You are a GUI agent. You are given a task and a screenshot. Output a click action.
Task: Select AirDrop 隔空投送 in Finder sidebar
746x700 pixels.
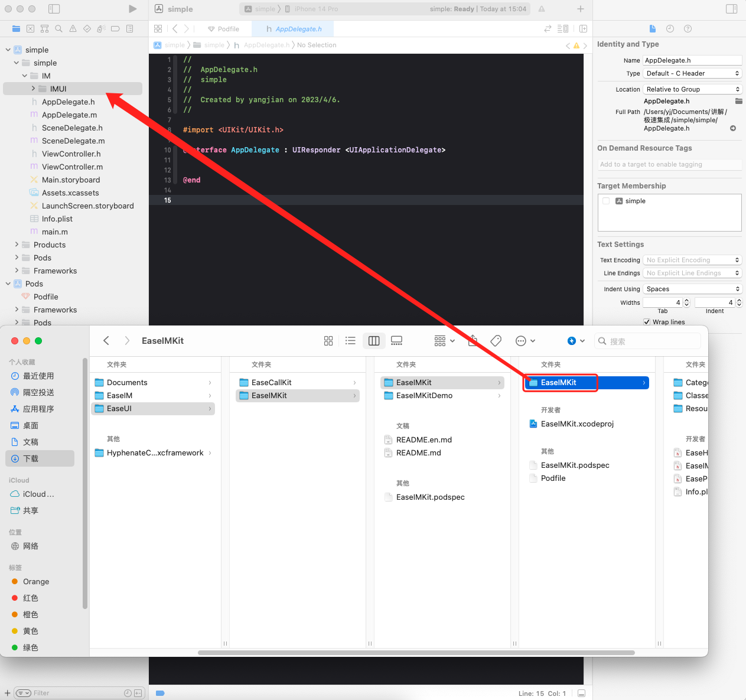tap(38, 392)
